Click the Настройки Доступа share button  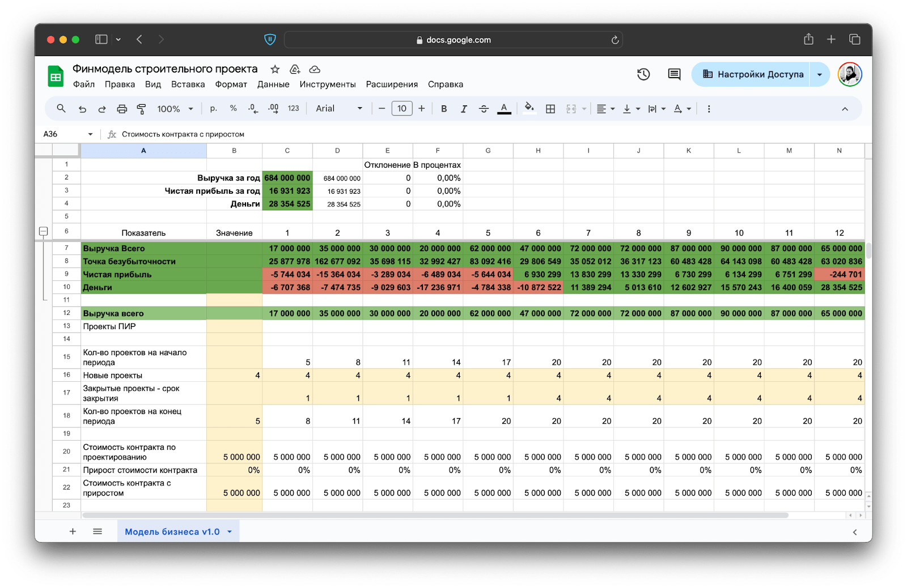pos(753,74)
